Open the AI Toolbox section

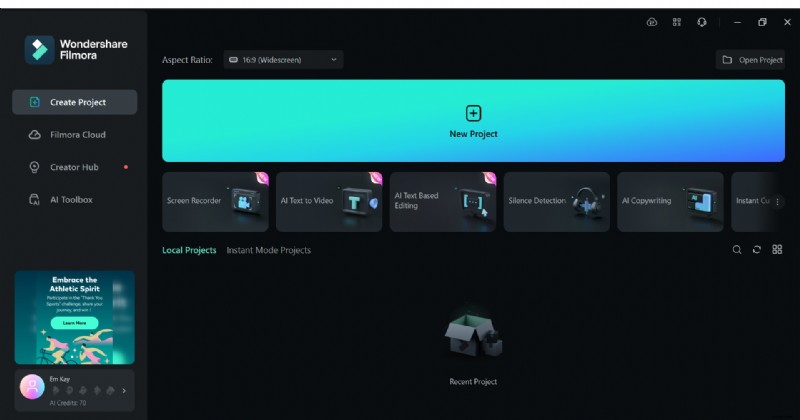coord(74,200)
